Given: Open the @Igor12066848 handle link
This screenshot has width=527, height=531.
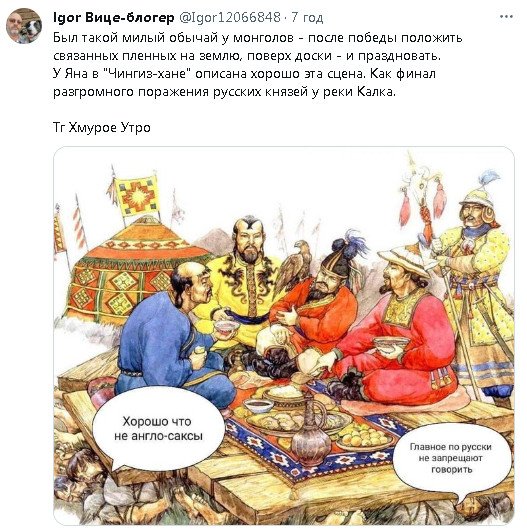Looking at the screenshot, I should [x=230, y=17].
